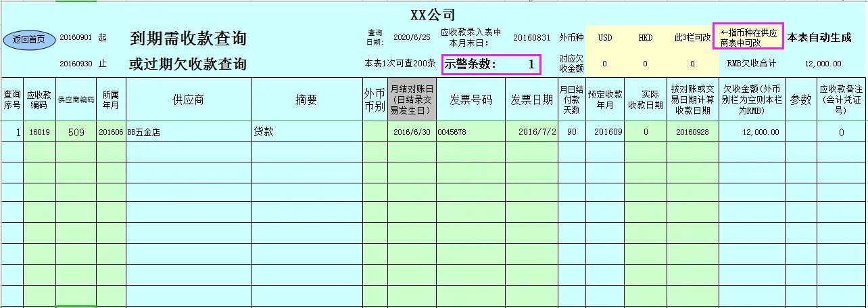The image size is (868, 308).
Task: Click the invoice date cell 2016/7/2
Action: point(532,132)
